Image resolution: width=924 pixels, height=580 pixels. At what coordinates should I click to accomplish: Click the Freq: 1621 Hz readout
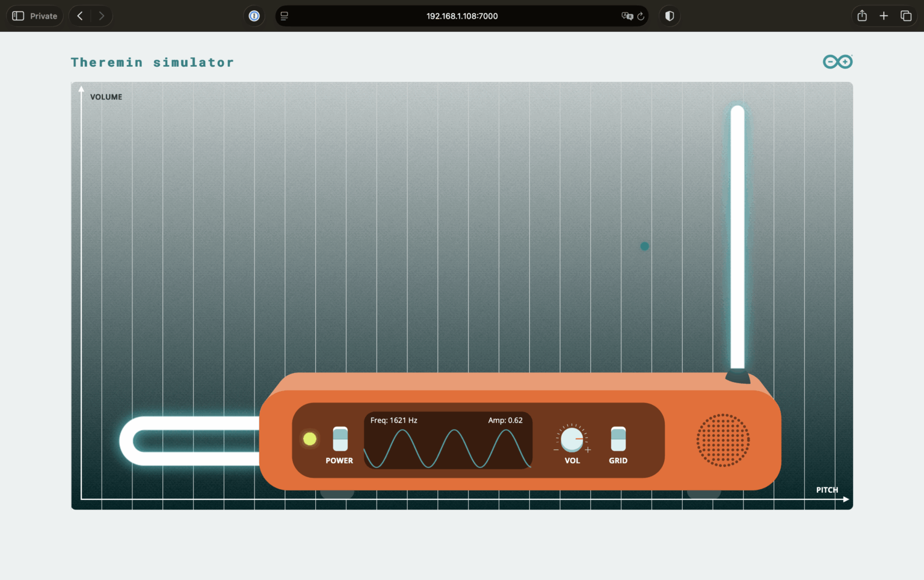393,420
